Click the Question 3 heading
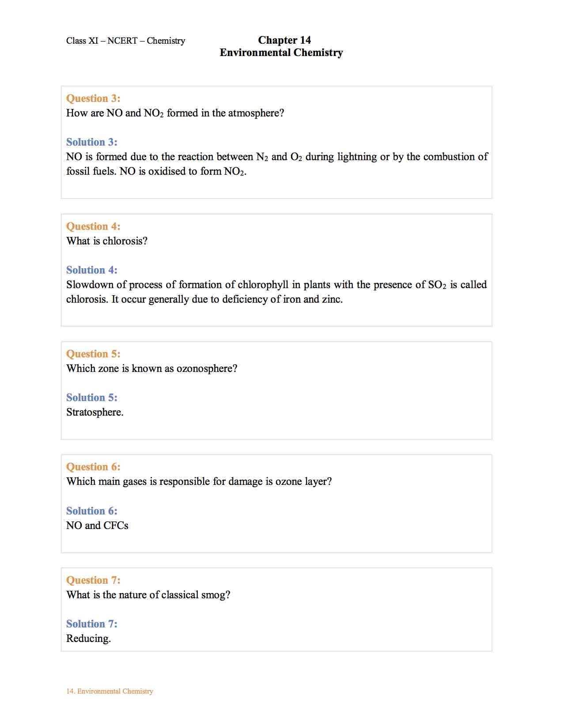 (93, 98)
